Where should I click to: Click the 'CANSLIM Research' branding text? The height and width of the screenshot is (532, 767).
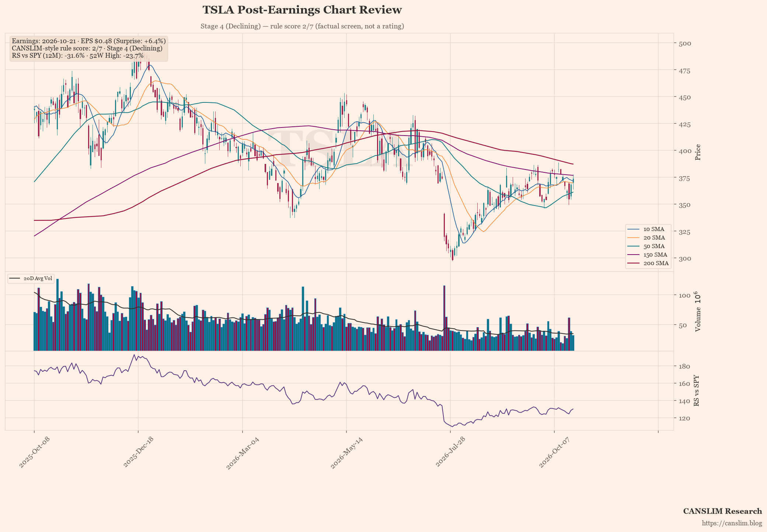[x=722, y=511]
